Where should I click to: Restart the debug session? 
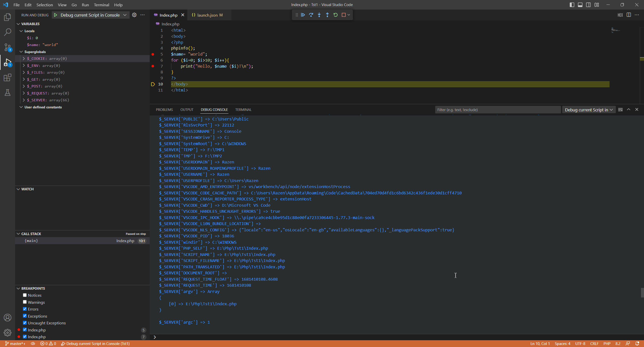(335, 15)
